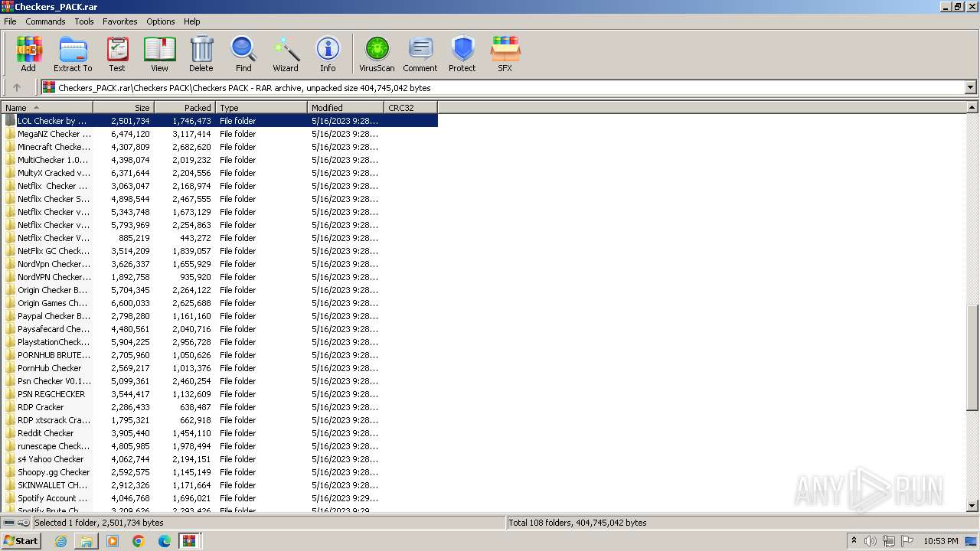Click the action center flag tray icon
This screenshot has width=980, height=551.
pyautogui.click(x=907, y=541)
